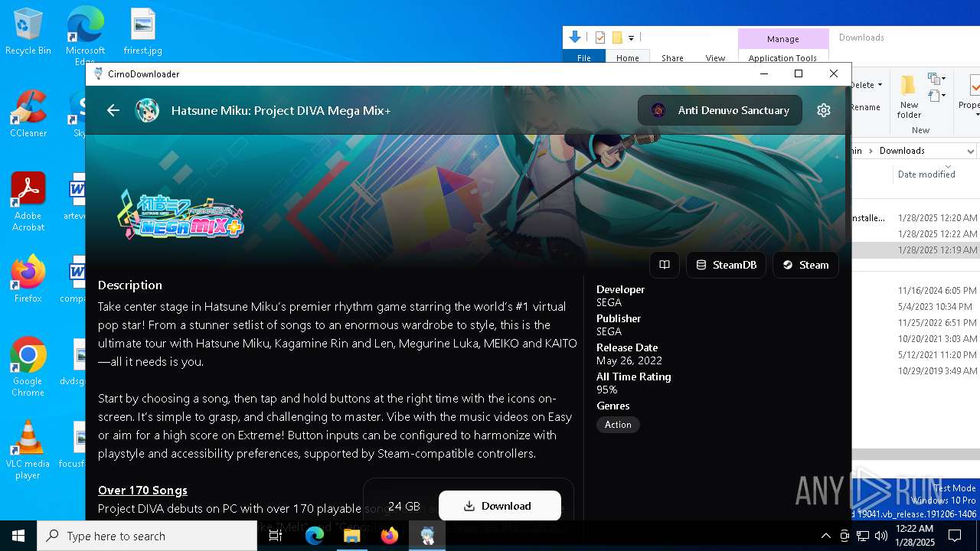The height and width of the screenshot is (551, 980).
Task: Select the VLC media player desktop shortcut
Action: tap(28, 449)
